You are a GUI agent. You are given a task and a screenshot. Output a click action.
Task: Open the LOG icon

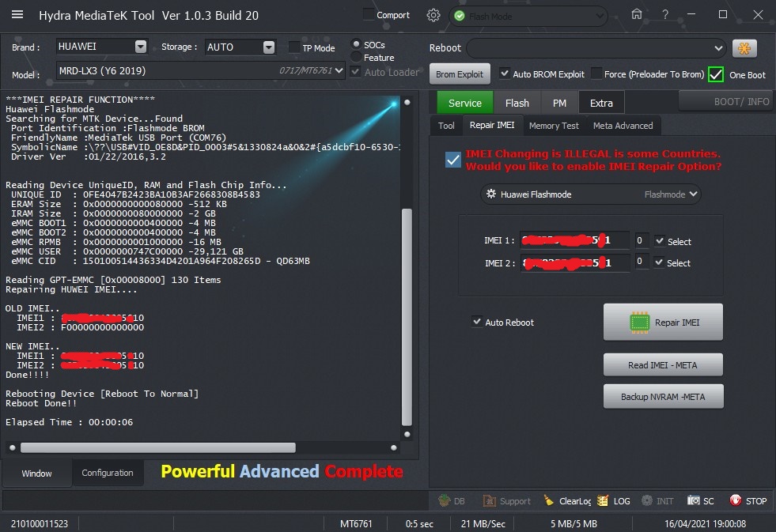pyautogui.click(x=602, y=500)
